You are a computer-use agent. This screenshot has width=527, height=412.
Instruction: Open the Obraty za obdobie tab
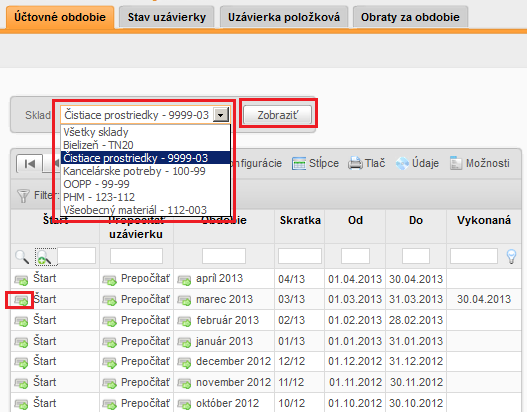click(410, 17)
